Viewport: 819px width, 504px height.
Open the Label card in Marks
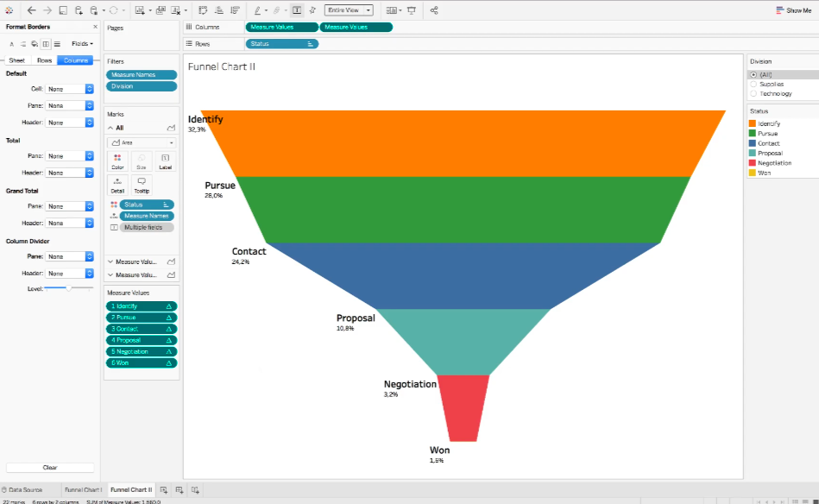point(165,161)
